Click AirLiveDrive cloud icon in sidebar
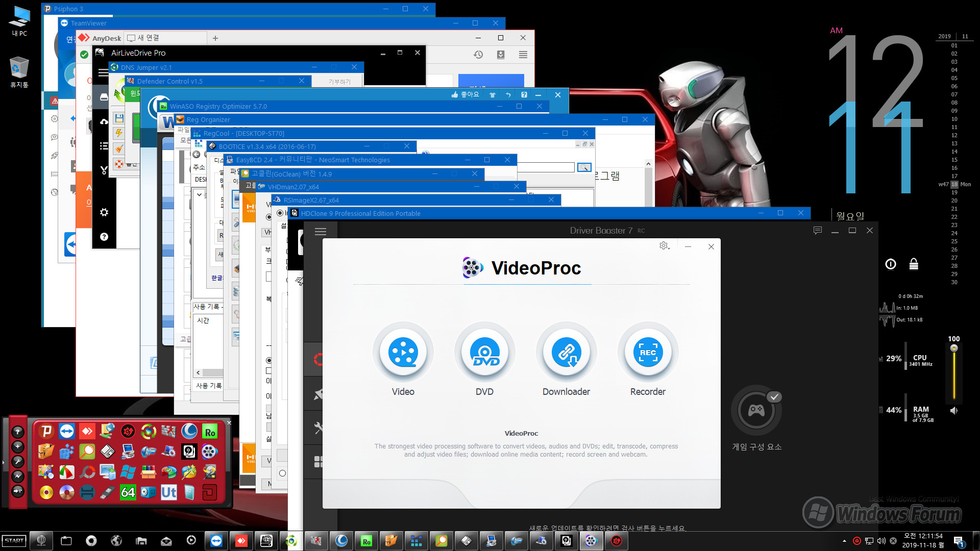The image size is (980, 551). (x=104, y=121)
